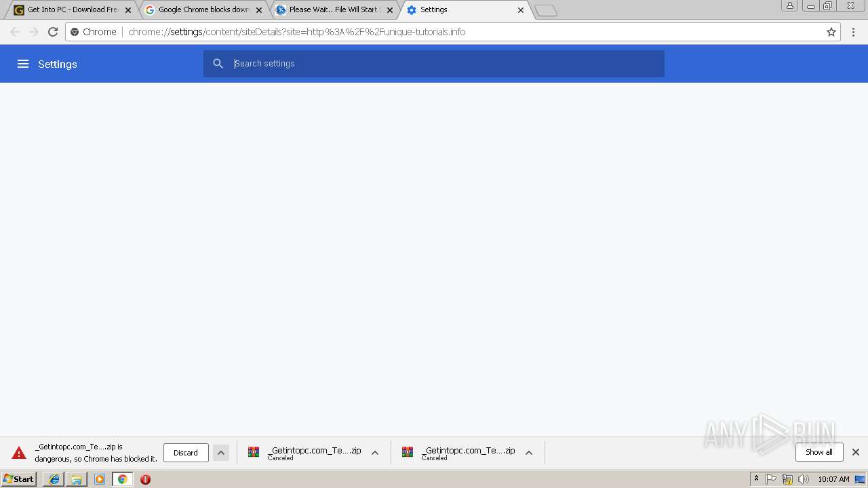Click the address bar URL

point(296,32)
